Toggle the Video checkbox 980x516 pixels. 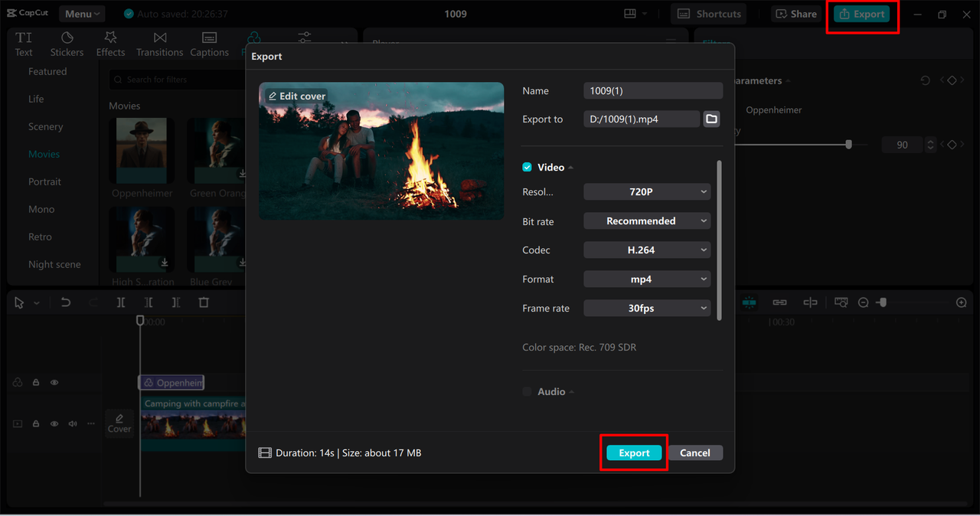527,167
